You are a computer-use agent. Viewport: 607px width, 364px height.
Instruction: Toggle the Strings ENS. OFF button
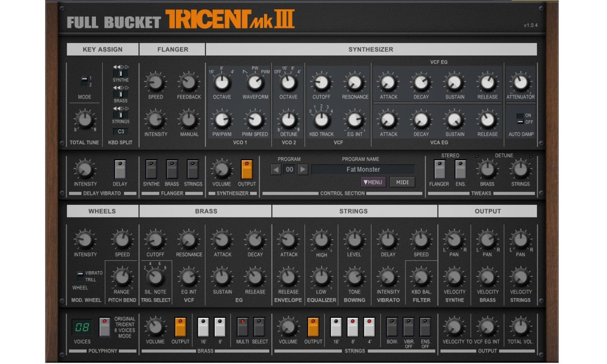coord(425,327)
